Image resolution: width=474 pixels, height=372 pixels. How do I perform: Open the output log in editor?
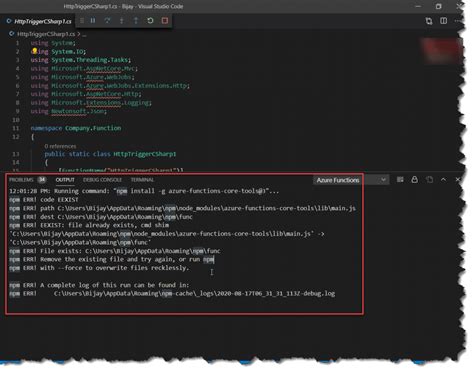pyautogui.click(x=429, y=180)
